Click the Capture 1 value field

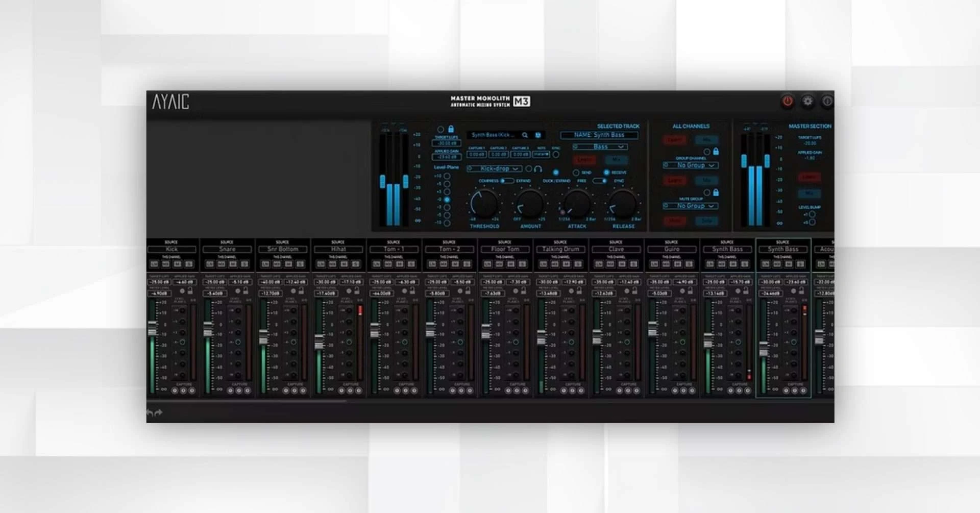point(477,154)
